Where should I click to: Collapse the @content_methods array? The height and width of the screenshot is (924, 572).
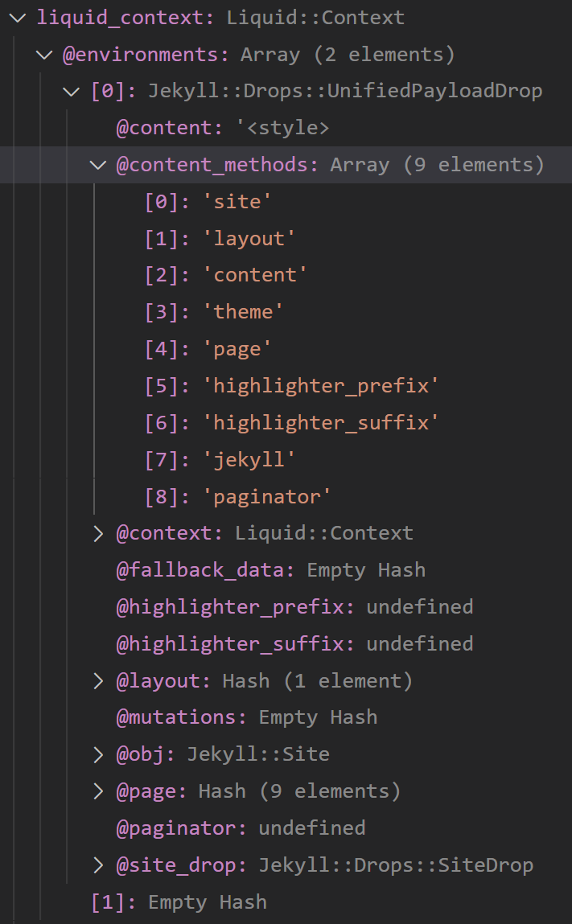pos(99,166)
